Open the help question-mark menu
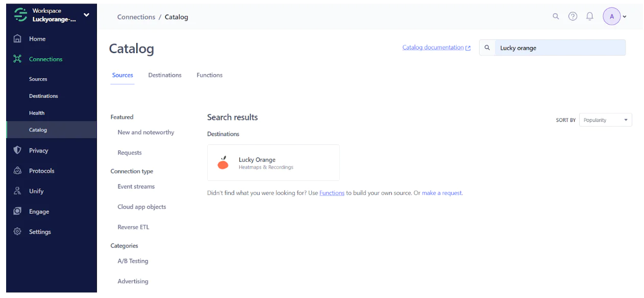This screenshot has height=298, width=644. tap(572, 16)
